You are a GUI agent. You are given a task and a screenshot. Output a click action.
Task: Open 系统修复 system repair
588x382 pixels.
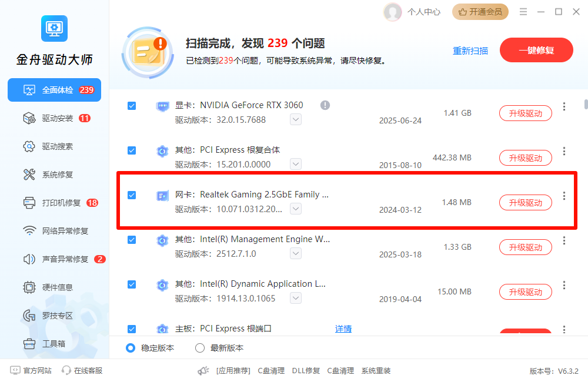48,175
